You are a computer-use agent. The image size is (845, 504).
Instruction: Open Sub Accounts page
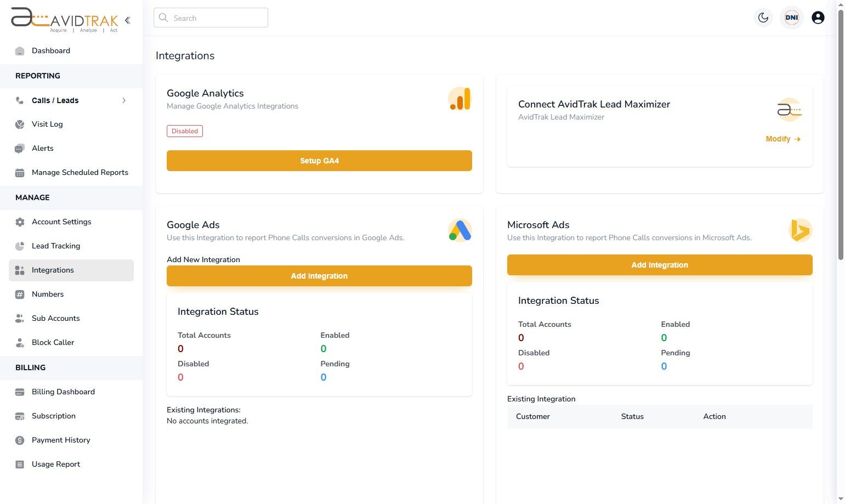pos(55,319)
